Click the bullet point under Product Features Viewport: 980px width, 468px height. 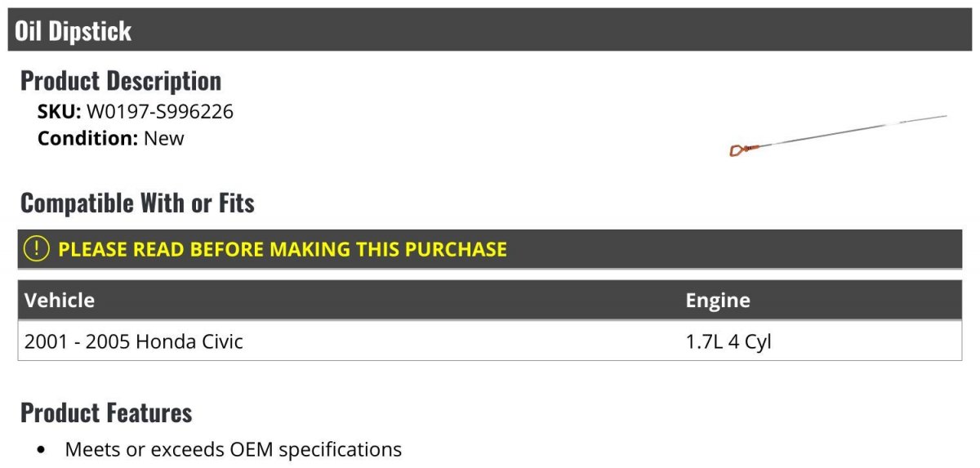[x=42, y=450]
